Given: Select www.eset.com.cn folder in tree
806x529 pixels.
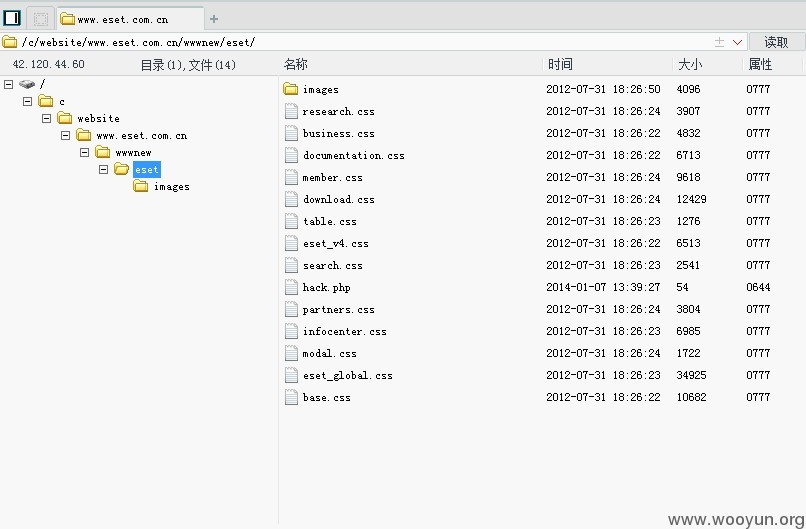Looking at the screenshot, I should pyautogui.click(x=132, y=135).
